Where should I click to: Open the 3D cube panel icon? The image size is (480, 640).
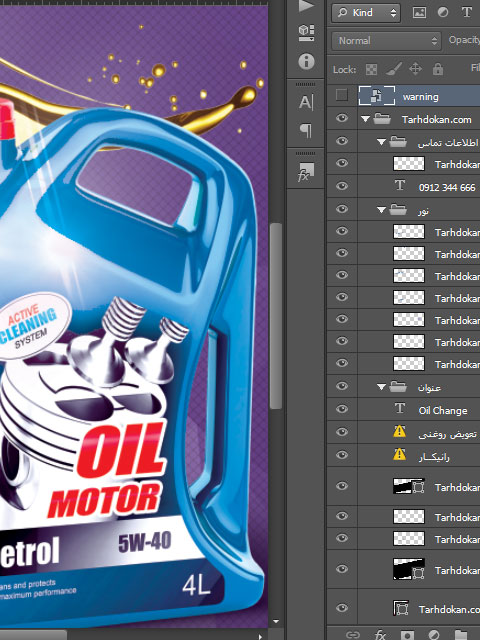tap(307, 33)
